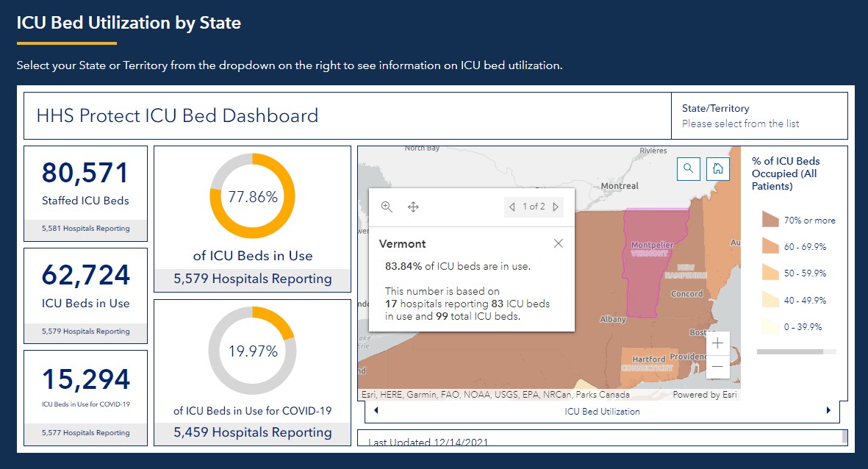Go to previous popup feature
Screen dimensions: 868x469
coord(512,207)
